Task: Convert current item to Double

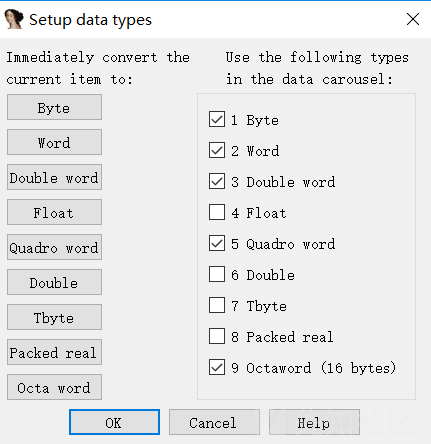Action: pos(54,282)
